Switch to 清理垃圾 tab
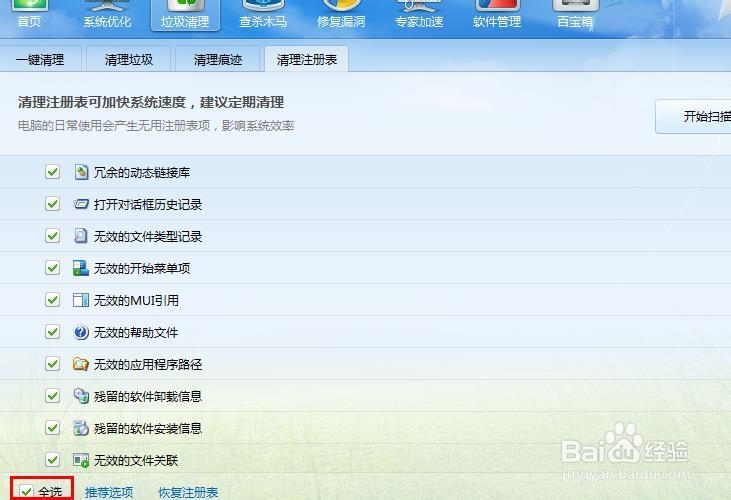Image resolution: width=731 pixels, height=500 pixels. click(x=129, y=59)
